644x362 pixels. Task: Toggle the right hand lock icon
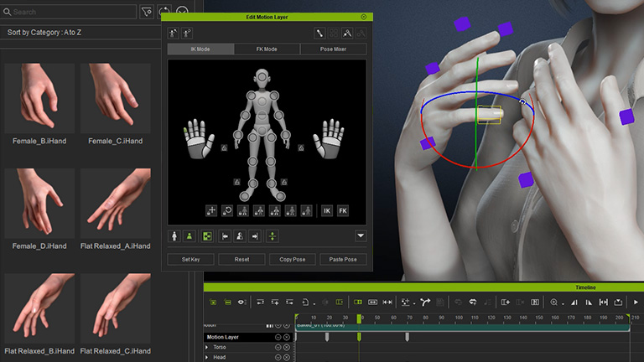click(x=300, y=147)
